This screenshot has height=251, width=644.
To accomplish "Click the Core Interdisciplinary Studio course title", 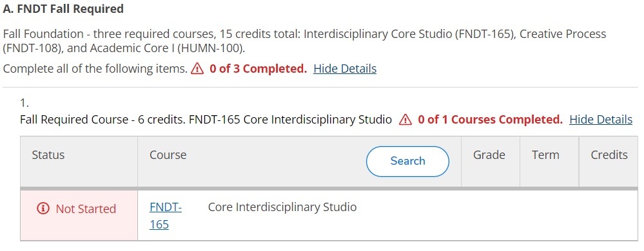I will click(282, 207).
